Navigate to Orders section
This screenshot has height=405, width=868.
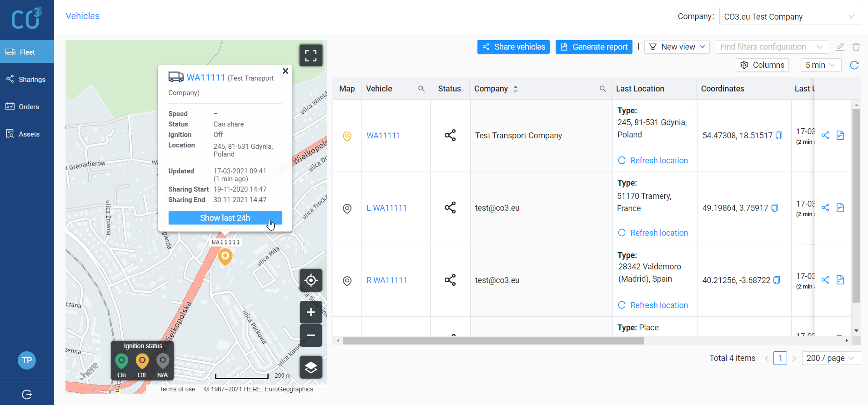coord(27,106)
